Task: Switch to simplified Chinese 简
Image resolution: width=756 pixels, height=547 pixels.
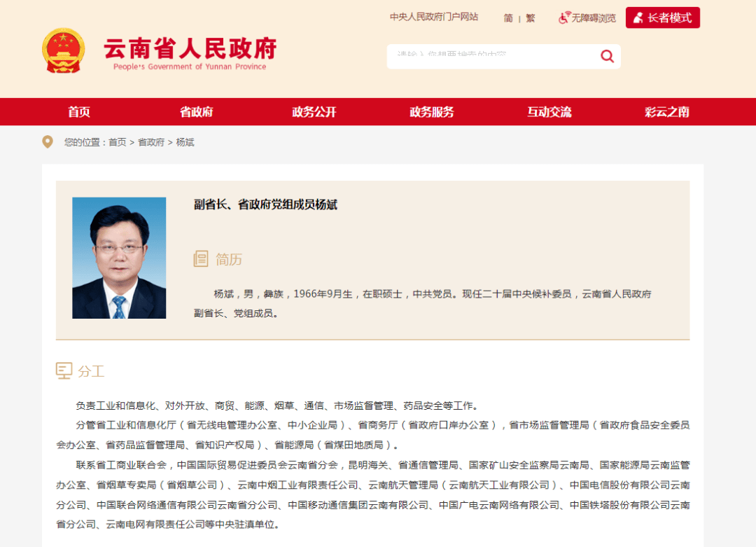Action: point(508,18)
